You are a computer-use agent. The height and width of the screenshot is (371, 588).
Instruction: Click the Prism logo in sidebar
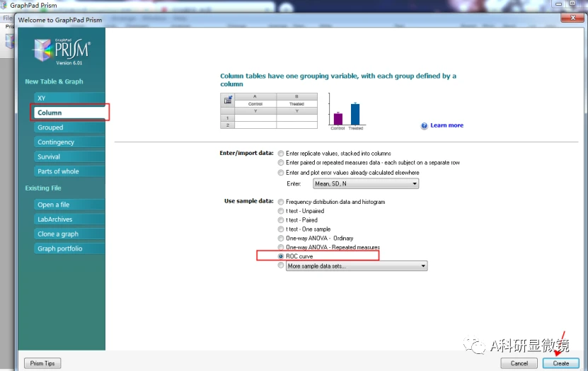tap(62, 51)
